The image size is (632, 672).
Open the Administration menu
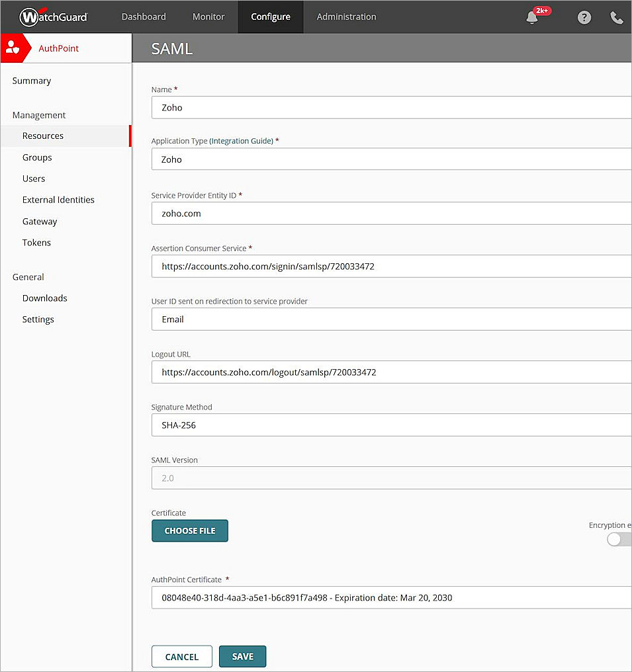pos(345,17)
